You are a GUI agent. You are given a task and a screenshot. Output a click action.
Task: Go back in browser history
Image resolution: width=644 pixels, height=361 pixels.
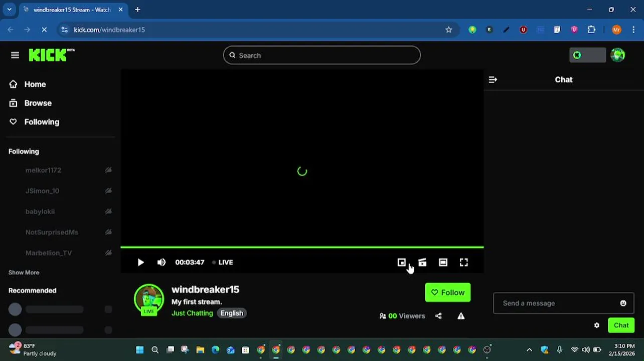[x=11, y=30]
